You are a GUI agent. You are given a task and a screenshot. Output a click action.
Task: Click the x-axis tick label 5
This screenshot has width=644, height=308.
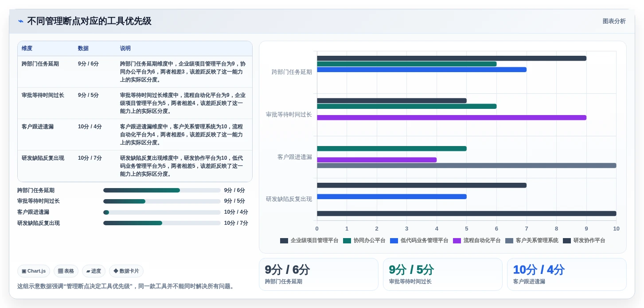[466, 229]
